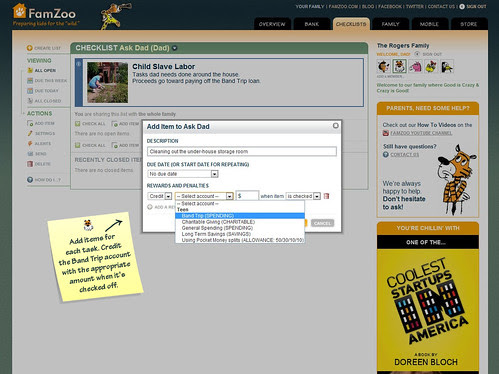Click The Rogers Family heading
The image size is (499, 374).
point(403,45)
